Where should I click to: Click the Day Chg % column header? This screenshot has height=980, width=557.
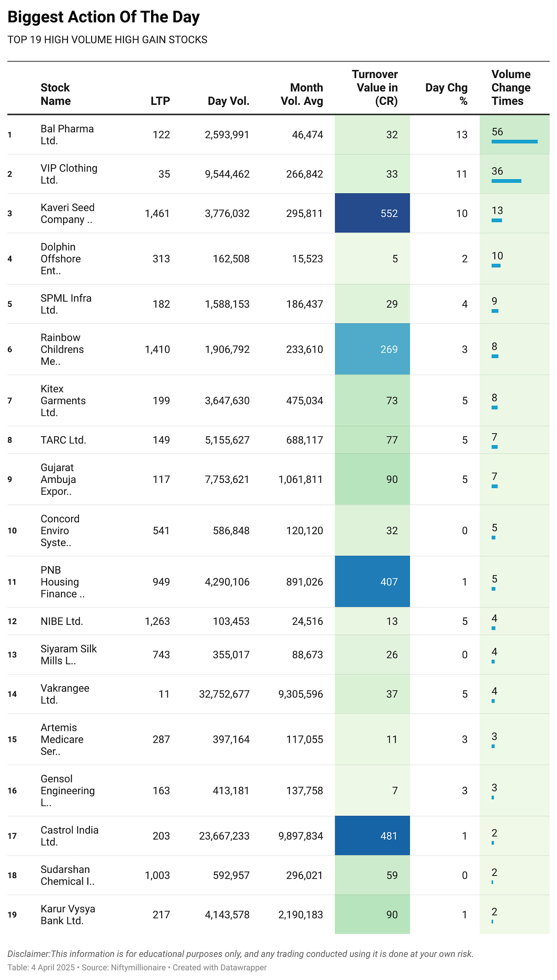point(446,94)
